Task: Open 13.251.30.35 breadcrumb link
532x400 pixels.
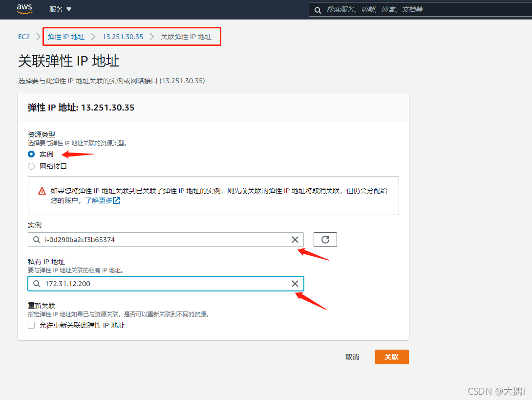Action: [x=123, y=37]
